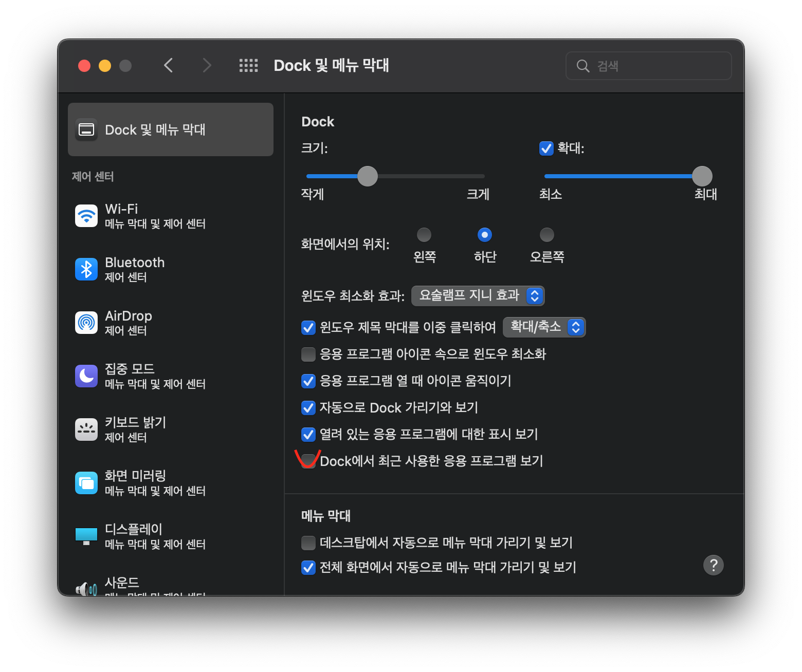802x672 pixels.
Task: Click the magnifier icon in search field
Action: pyautogui.click(x=583, y=66)
